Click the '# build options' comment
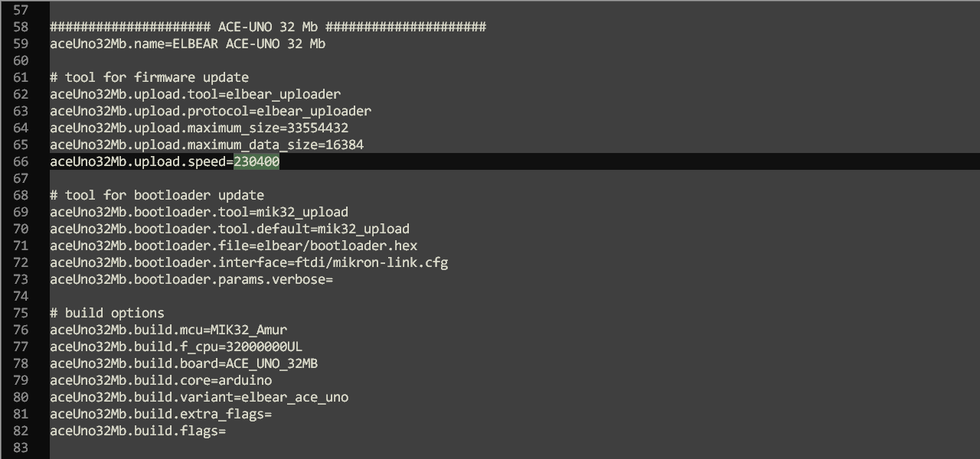The width and height of the screenshot is (980, 459). (107, 313)
